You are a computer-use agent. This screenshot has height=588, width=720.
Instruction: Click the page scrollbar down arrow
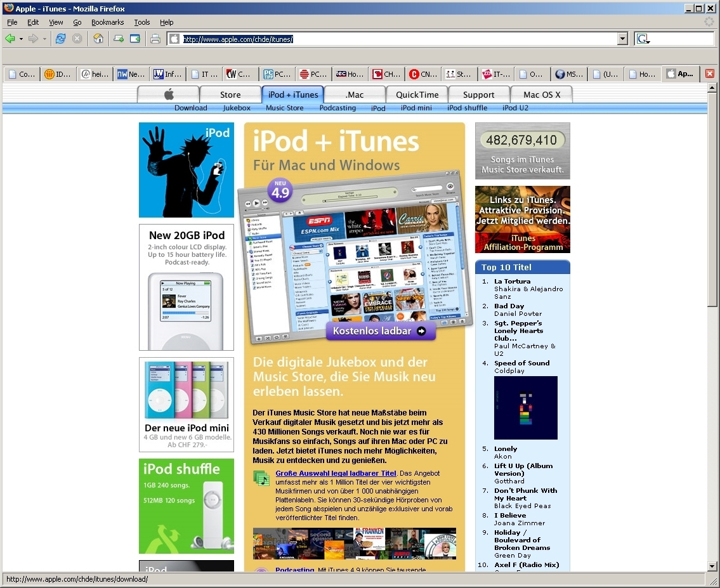click(x=712, y=566)
